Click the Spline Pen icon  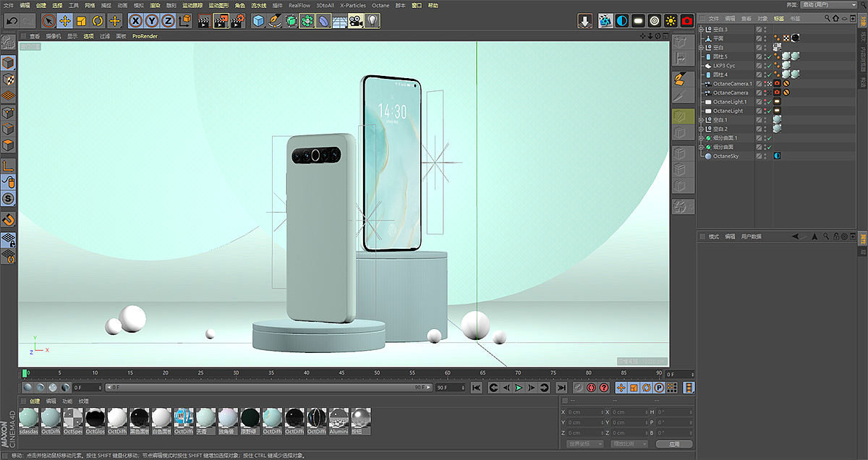275,21
